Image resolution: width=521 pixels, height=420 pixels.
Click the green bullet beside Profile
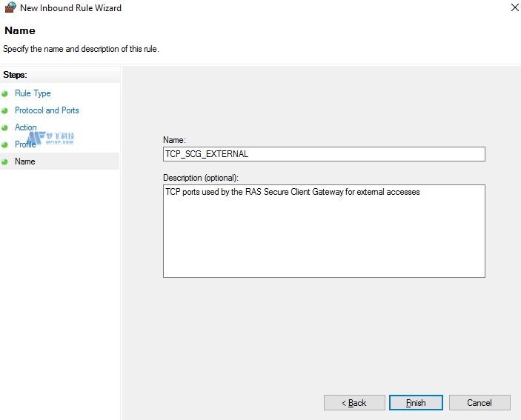pyautogui.click(x=5, y=144)
